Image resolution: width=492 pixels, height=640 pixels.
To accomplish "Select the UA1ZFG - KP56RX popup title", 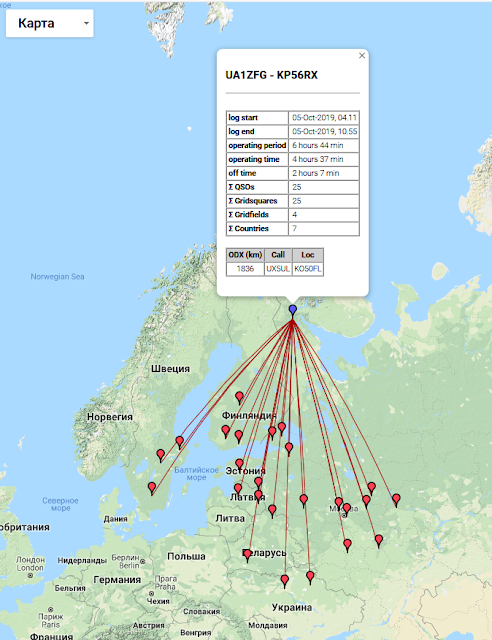I will pyautogui.click(x=272, y=75).
